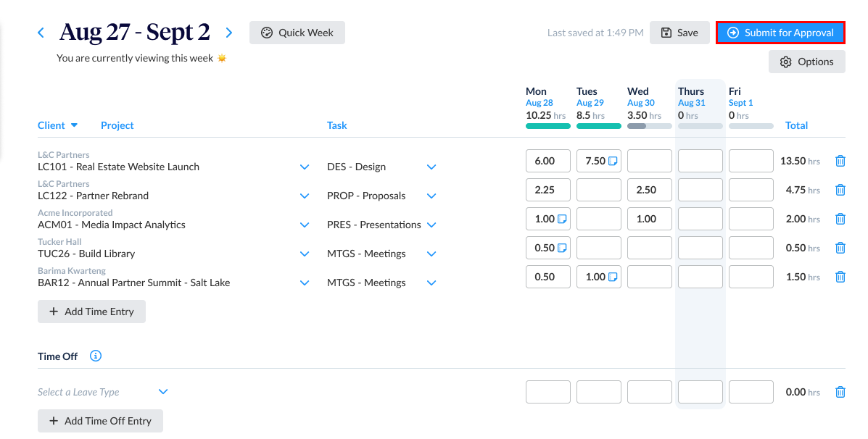868x439 pixels.
Task: Click the Time Off info icon
Action: coord(96,356)
